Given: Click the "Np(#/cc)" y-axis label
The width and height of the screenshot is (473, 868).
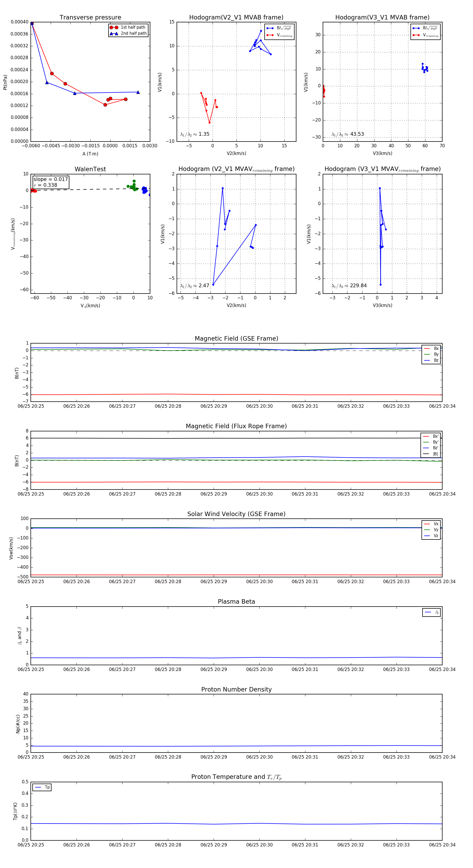Looking at the screenshot, I should (x=18, y=724).
